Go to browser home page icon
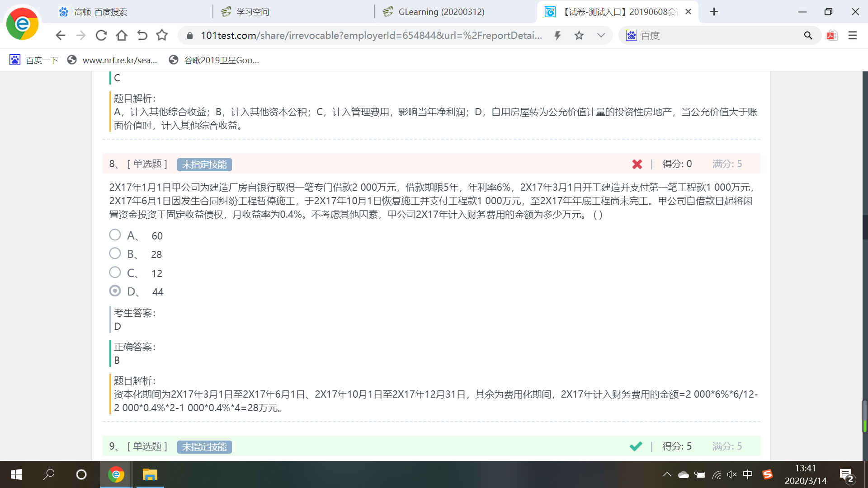This screenshot has height=488, width=868. [x=121, y=35]
